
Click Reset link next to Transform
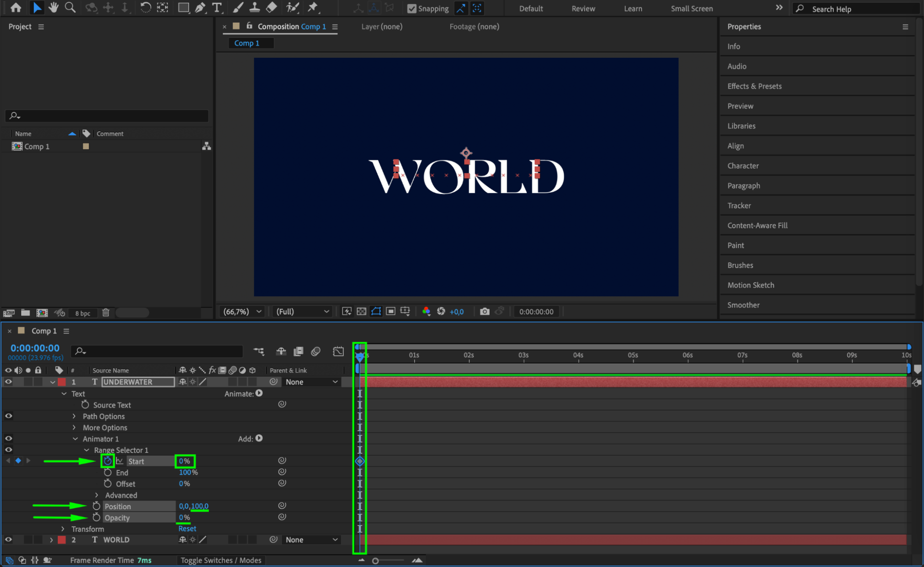coord(187,529)
